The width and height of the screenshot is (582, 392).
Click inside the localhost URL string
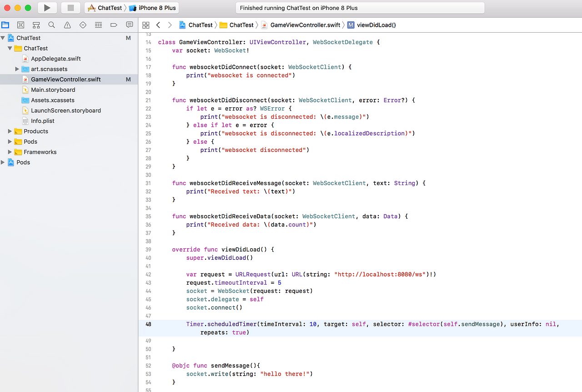pyautogui.click(x=380, y=274)
